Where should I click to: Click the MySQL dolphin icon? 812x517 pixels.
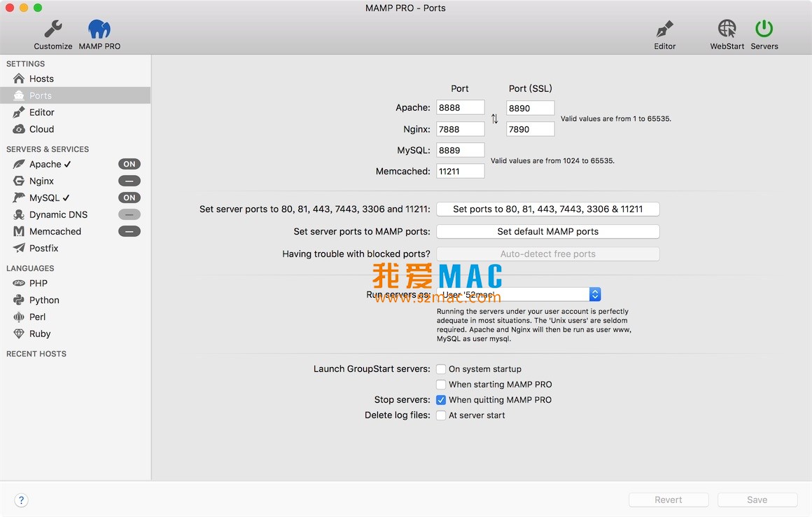pos(19,198)
